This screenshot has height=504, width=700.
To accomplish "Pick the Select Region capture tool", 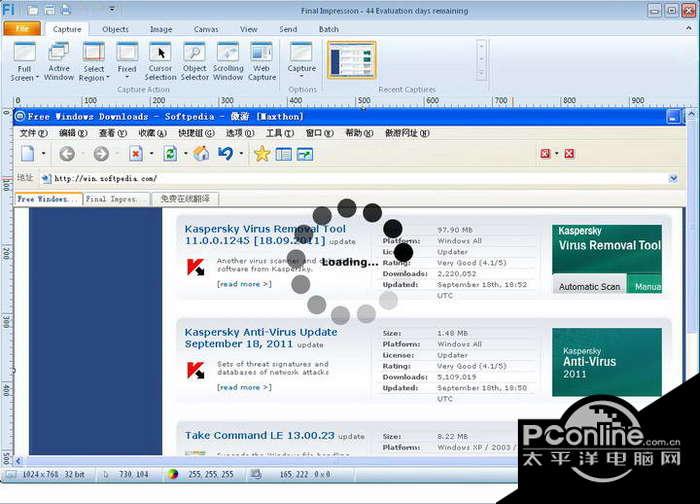I will point(94,62).
